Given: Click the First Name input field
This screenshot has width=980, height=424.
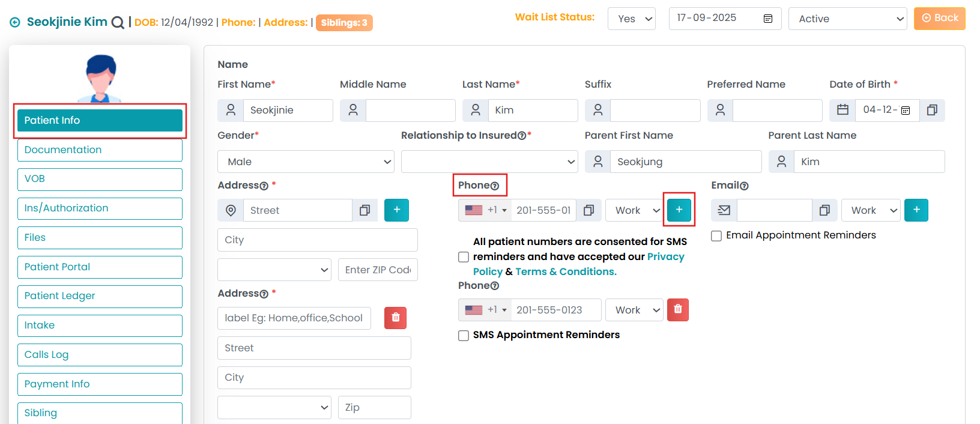Looking at the screenshot, I should click(x=288, y=111).
